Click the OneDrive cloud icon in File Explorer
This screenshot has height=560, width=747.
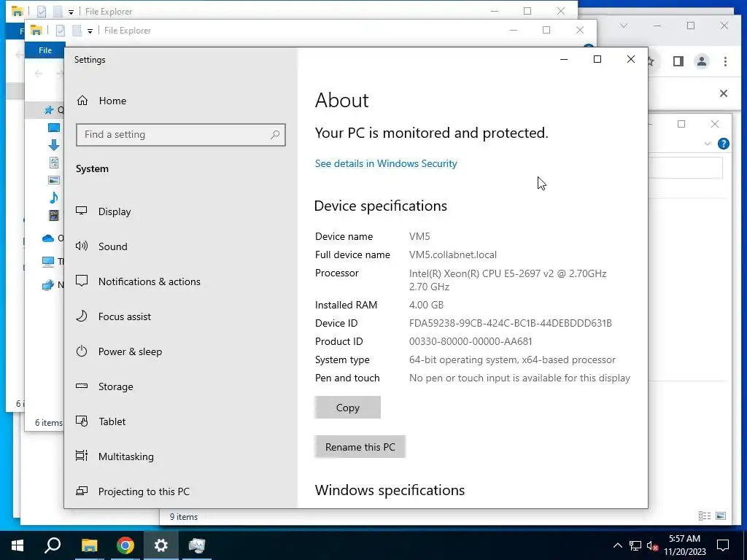click(x=48, y=238)
